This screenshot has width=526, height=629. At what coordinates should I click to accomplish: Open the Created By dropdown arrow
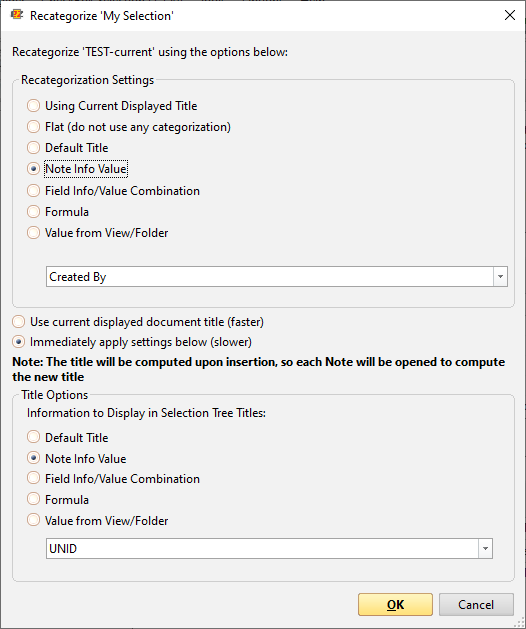(x=500, y=276)
